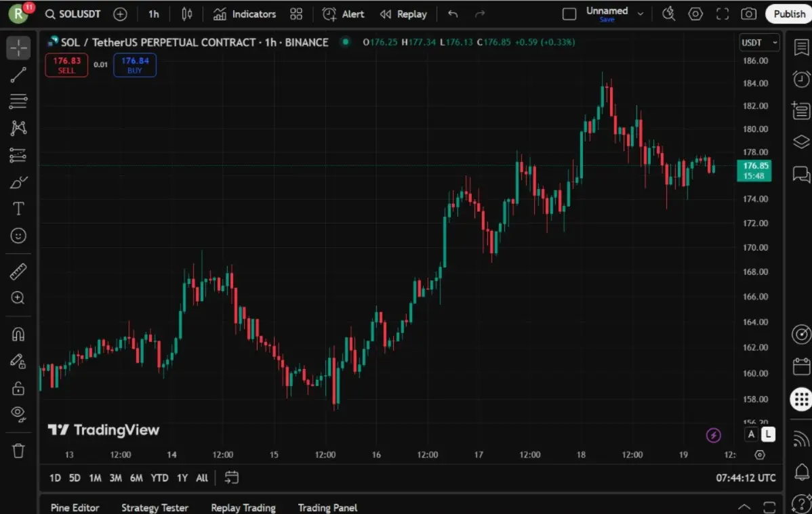Open the Indicators dialog

coord(245,14)
